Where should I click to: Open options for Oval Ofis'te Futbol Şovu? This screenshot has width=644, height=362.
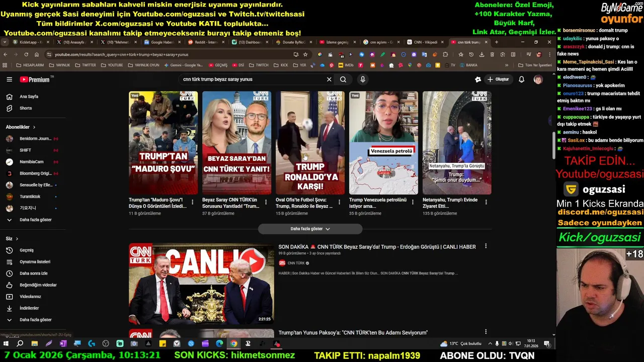tap(339, 202)
